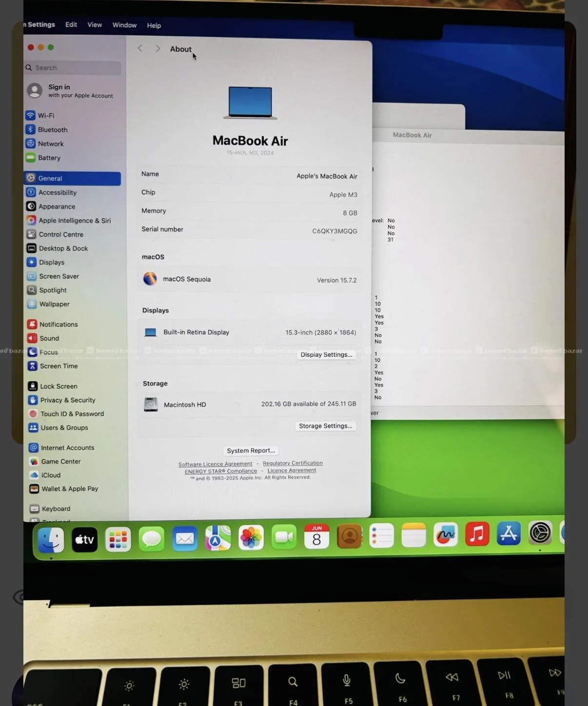Select Sound in the sidebar
The width and height of the screenshot is (588, 706).
43,338
